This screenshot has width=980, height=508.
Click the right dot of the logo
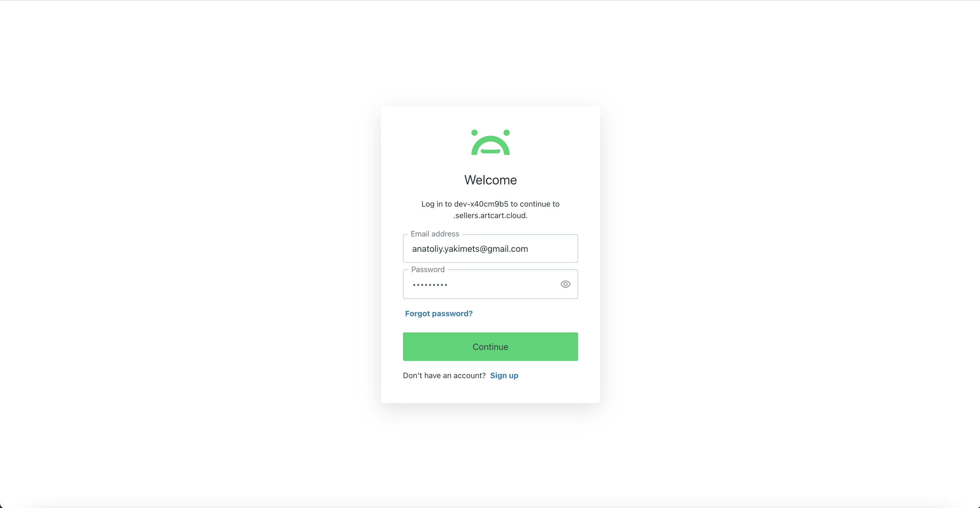tap(506, 133)
